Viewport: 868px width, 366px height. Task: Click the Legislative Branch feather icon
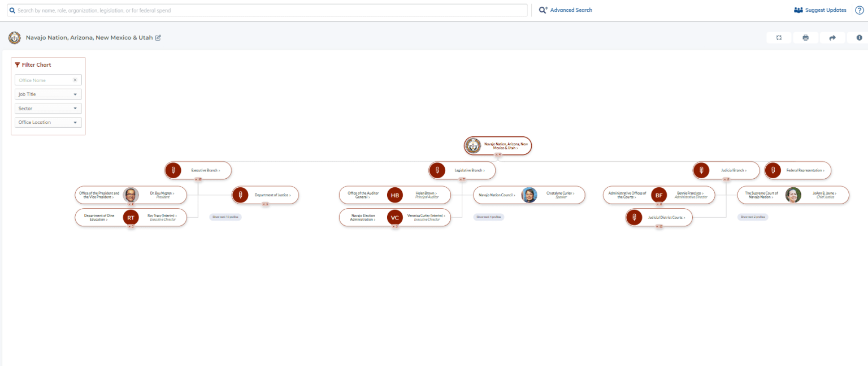click(x=437, y=170)
